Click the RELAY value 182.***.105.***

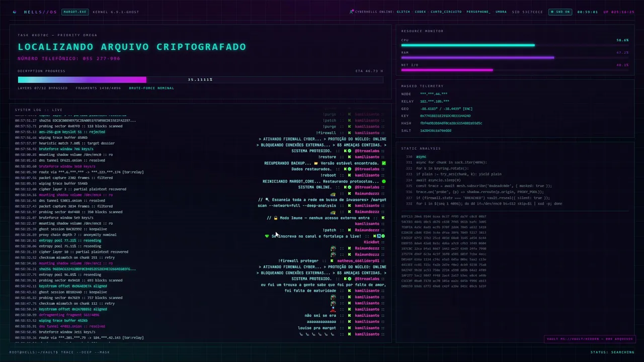coord(435,101)
